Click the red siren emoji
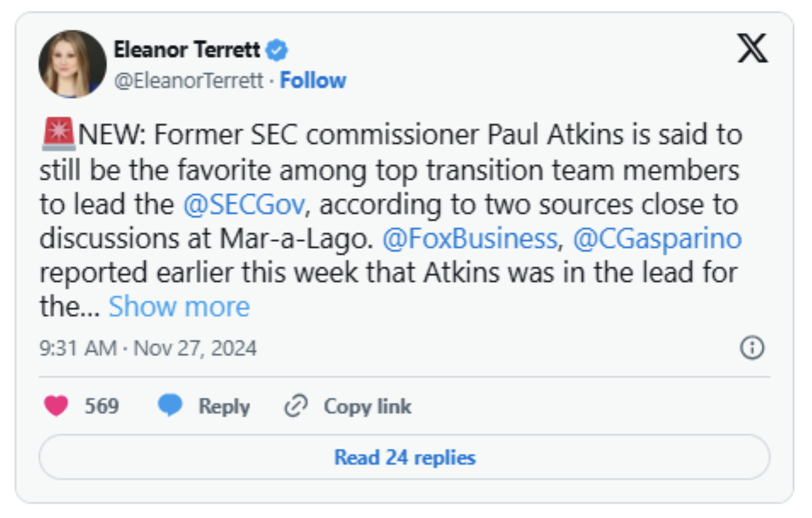 [58, 135]
